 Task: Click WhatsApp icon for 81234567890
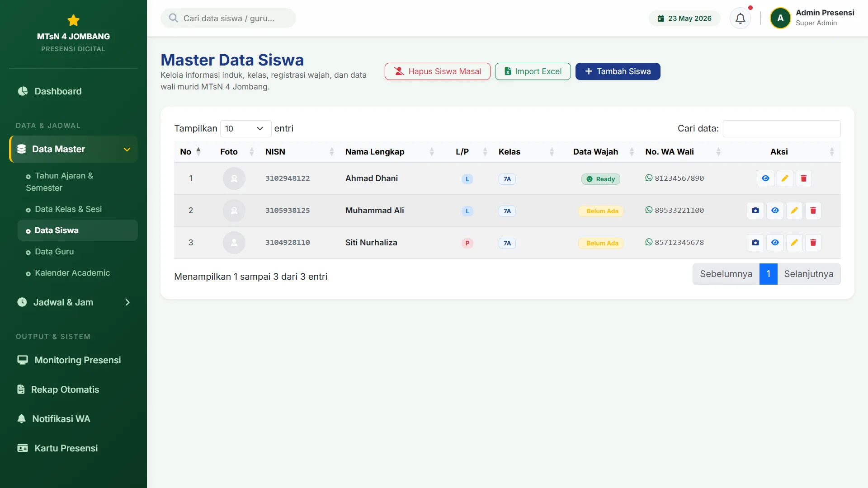649,178
